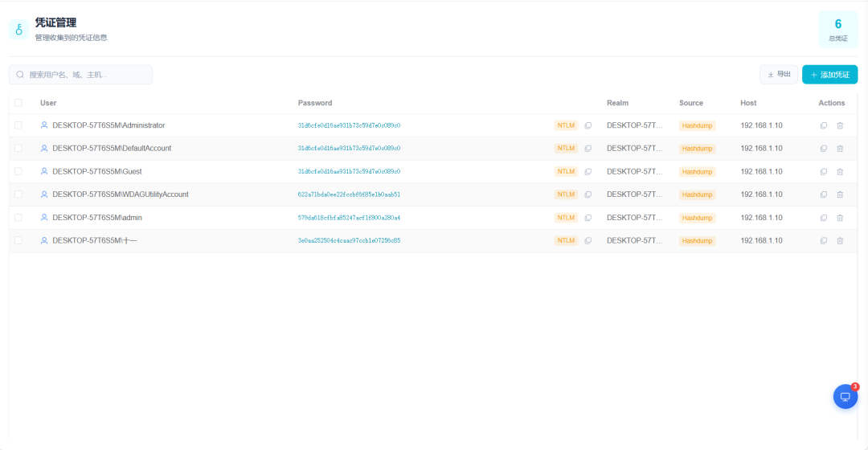Delete the WDAGUtilityAccount credential
868x450 pixels.
click(840, 194)
